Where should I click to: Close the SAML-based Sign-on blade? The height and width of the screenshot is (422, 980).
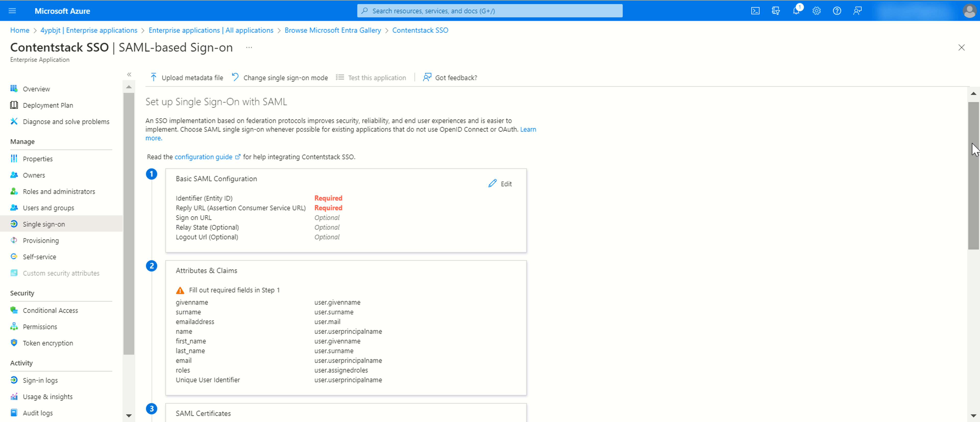pos(961,47)
